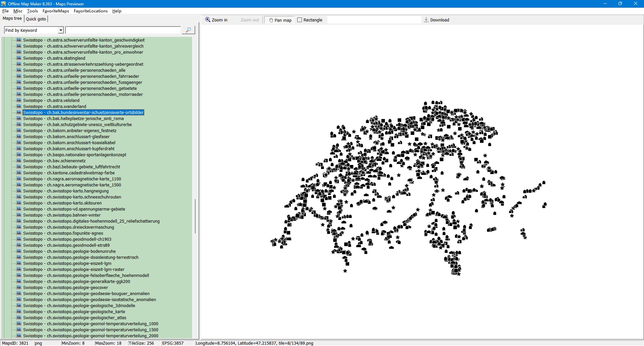Click the Download arrow icon
This screenshot has height=346, width=644.
point(426,20)
